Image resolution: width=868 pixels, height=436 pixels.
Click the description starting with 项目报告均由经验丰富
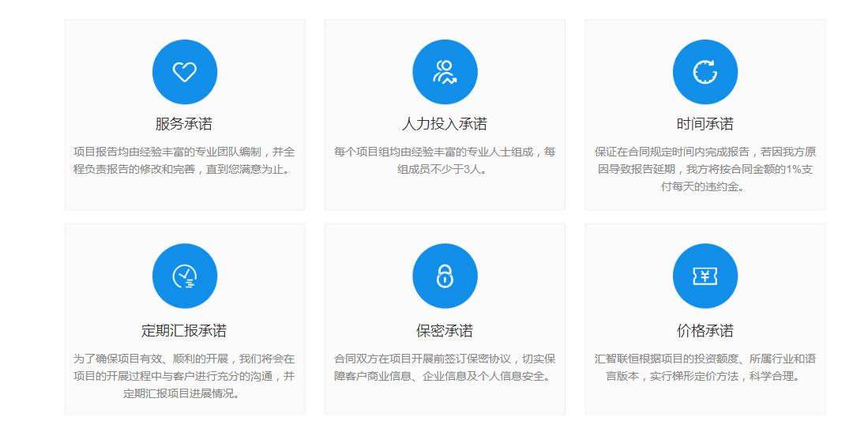184,160
